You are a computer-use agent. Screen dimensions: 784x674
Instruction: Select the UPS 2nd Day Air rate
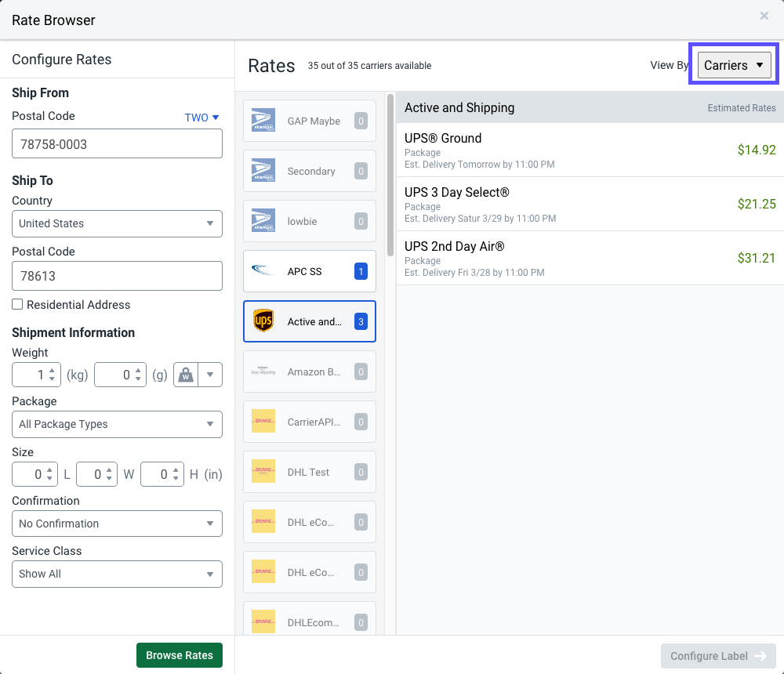(x=590, y=258)
